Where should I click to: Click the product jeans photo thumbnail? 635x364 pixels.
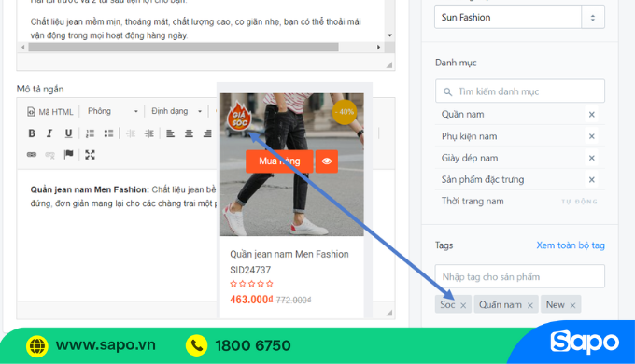coord(292,164)
